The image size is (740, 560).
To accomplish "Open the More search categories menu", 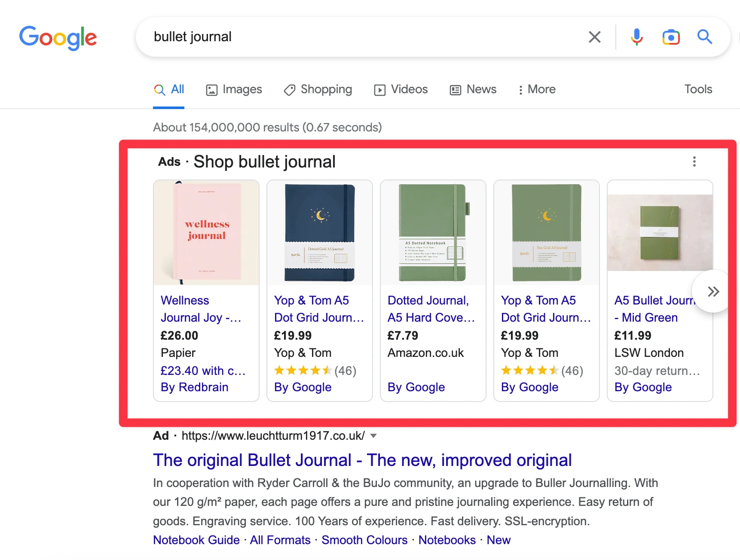I will click(536, 90).
